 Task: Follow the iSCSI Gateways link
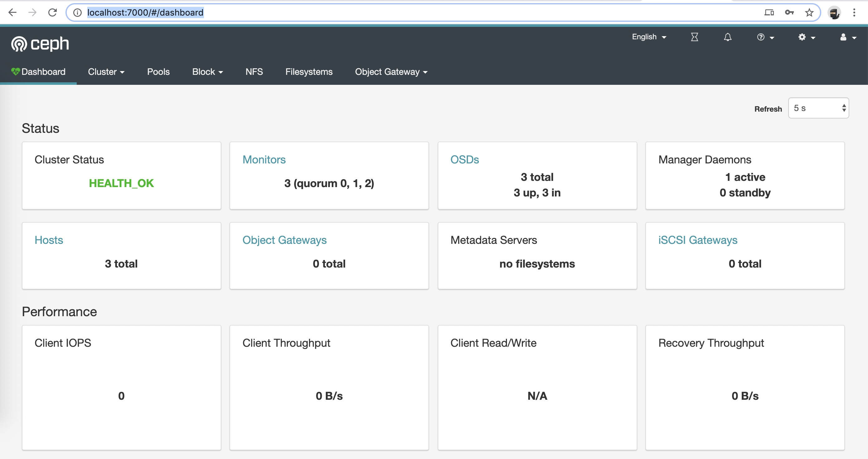697,240
